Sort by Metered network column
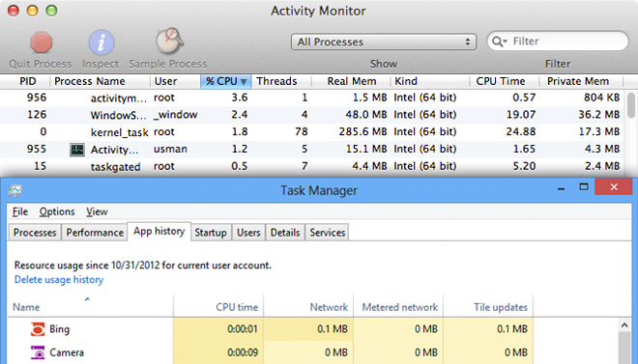 398,306
